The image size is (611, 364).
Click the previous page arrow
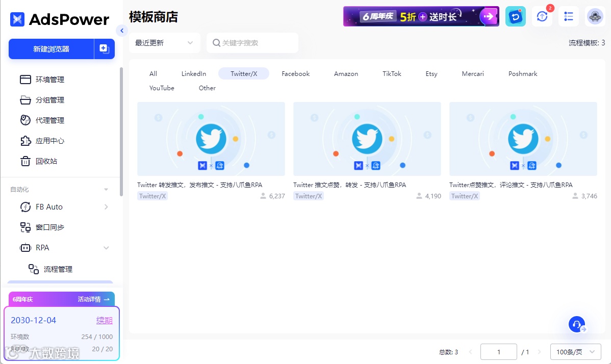point(470,352)
